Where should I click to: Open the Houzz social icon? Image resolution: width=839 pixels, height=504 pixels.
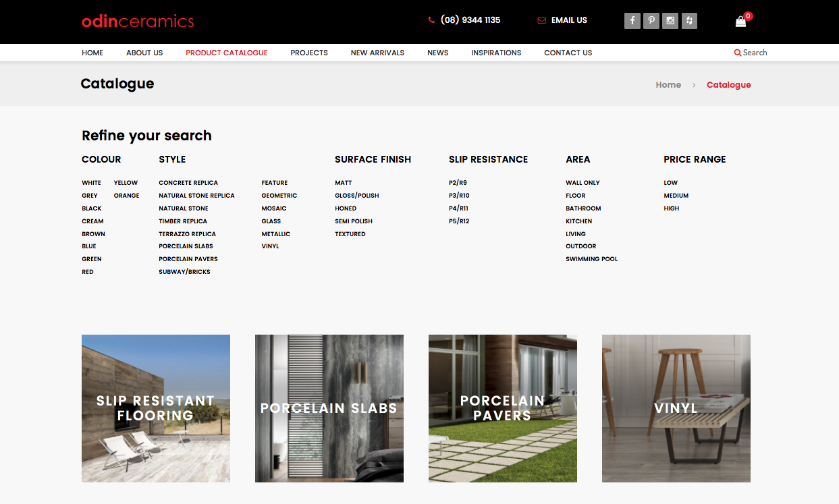689,21
